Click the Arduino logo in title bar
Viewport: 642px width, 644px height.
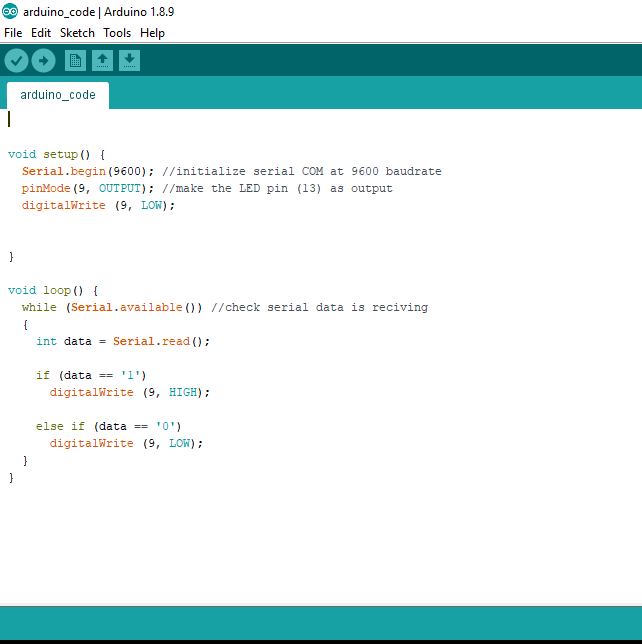click(10, 12)
